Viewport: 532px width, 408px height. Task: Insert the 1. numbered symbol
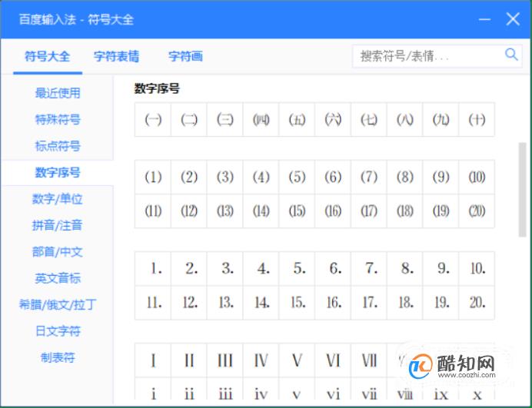[x=153, y=269]
